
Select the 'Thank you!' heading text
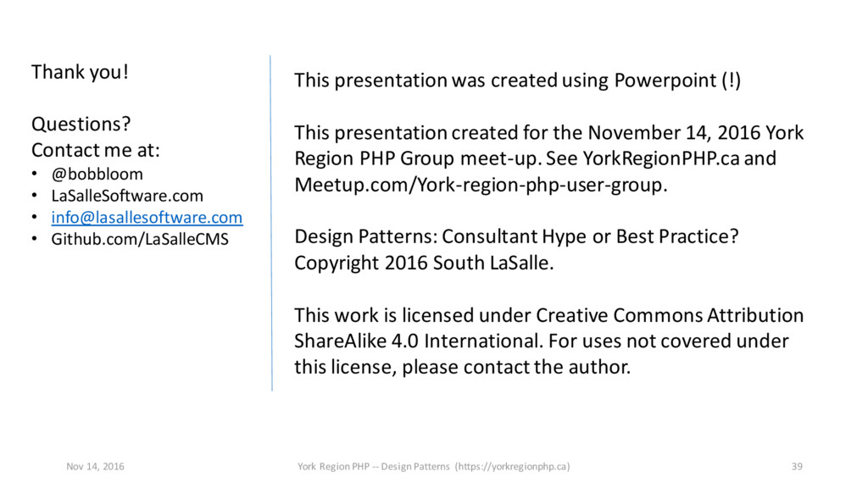80,72
